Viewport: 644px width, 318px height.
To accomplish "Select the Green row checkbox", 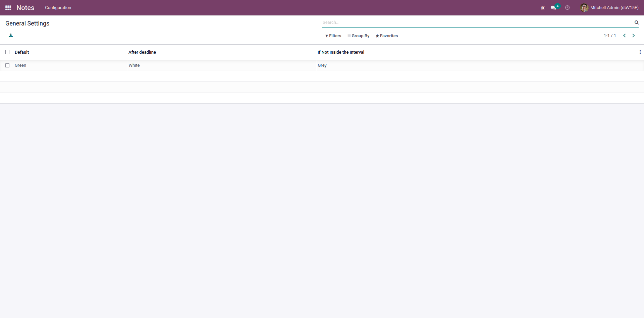I will pyautogui.click(x=7, y=65).
